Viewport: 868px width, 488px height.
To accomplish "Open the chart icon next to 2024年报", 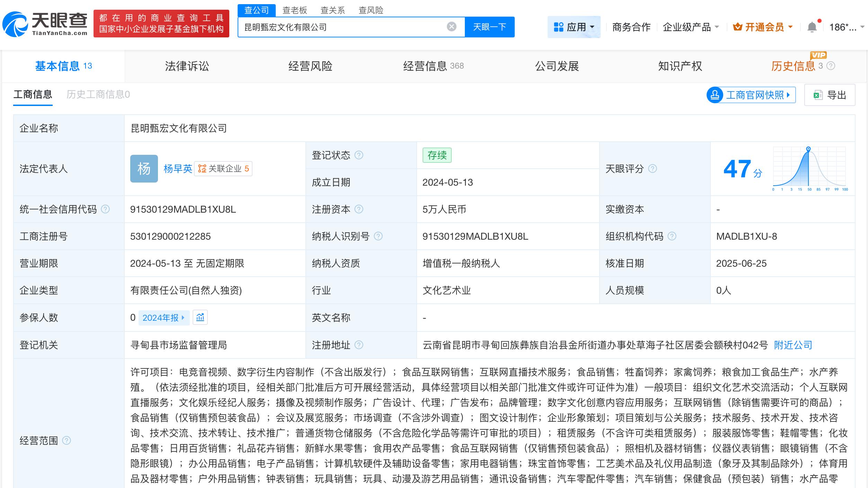I will pos(200,318).
